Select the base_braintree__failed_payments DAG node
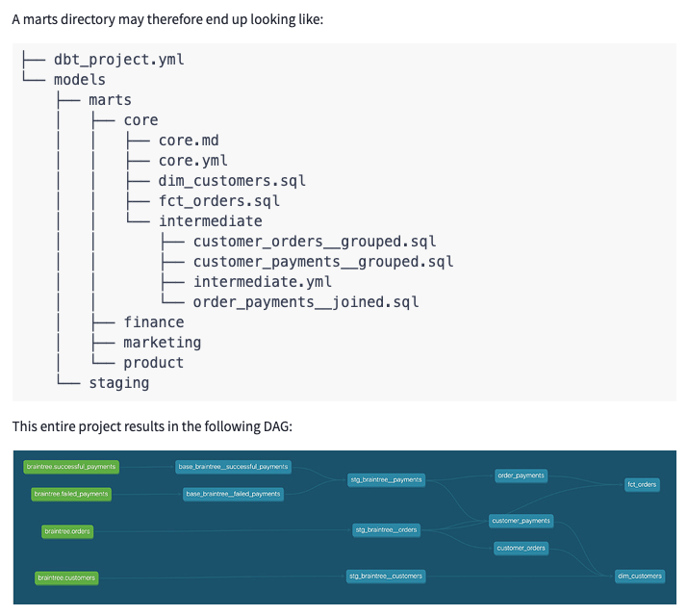 coord(234,494)
